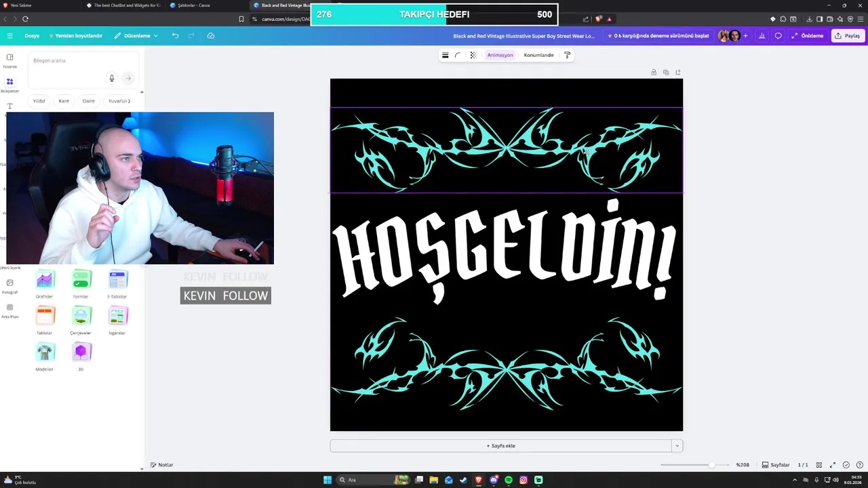
Task: Start voice search with microphone icon
Action: point(112,78)
